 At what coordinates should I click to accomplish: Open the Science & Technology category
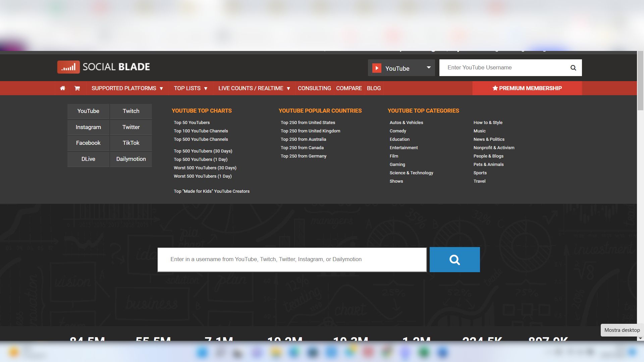tap(411, 173)
